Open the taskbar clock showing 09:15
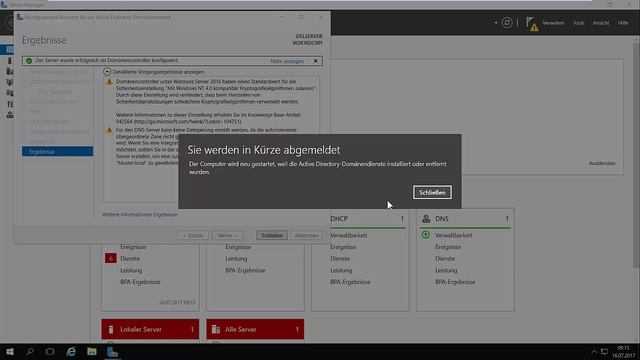 623,352
